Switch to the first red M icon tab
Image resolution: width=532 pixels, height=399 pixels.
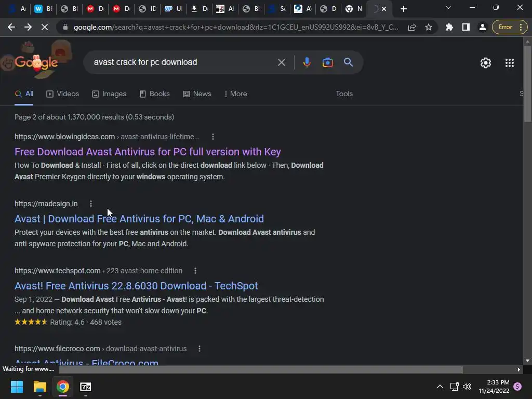(96, 9)
